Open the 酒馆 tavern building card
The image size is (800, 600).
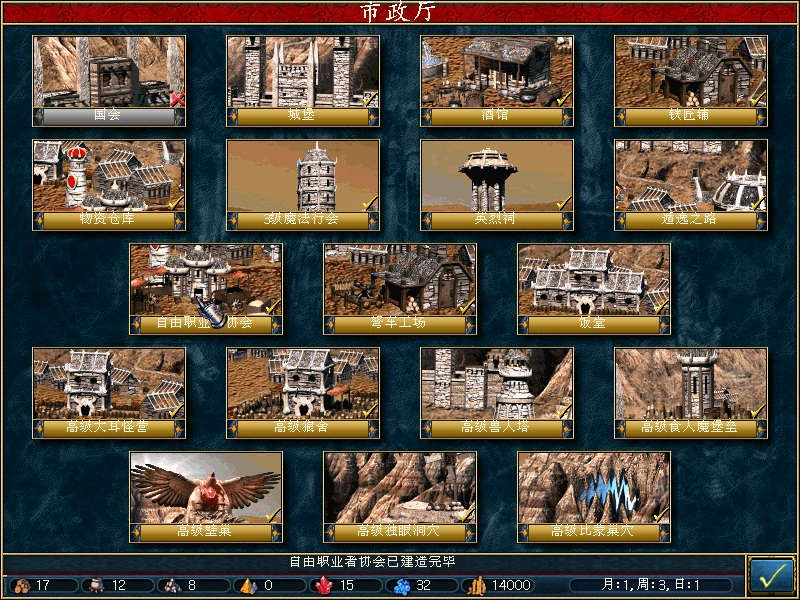tap(497, 81)
